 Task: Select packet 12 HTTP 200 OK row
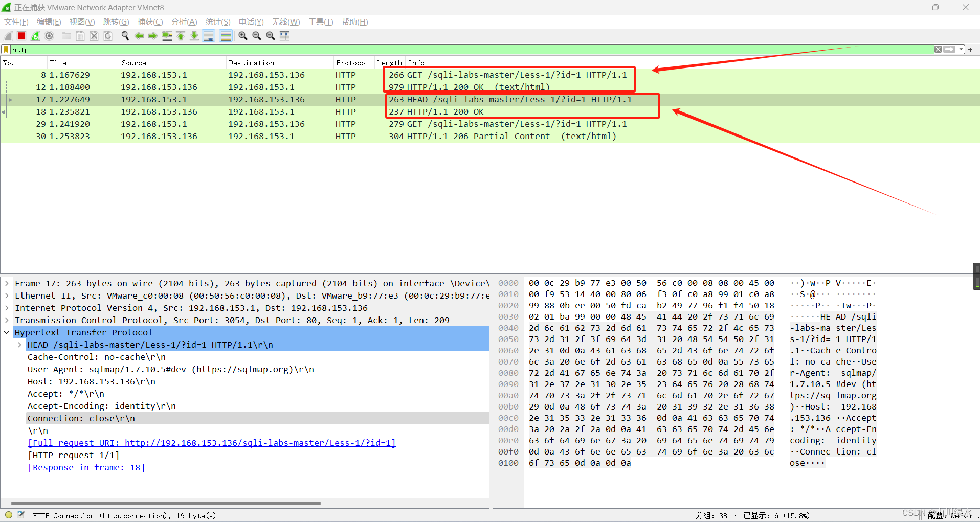490,87
